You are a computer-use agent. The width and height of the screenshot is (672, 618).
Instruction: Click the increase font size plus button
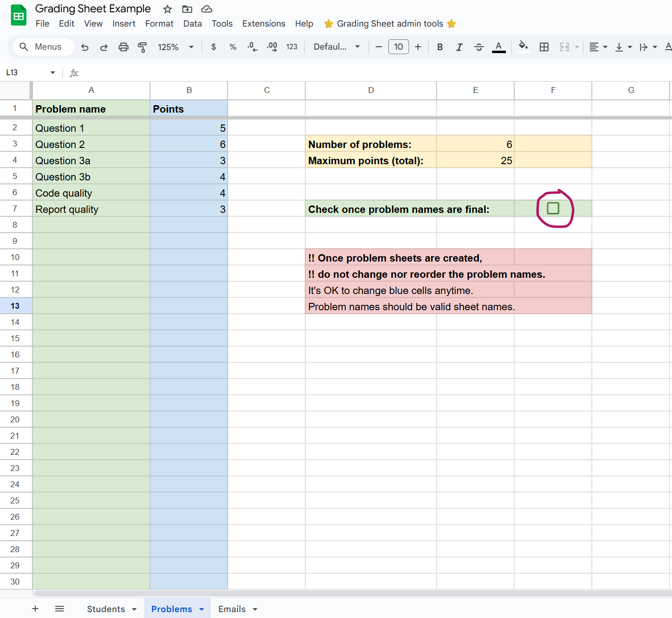pyautogui.click(x=418, y=47)
